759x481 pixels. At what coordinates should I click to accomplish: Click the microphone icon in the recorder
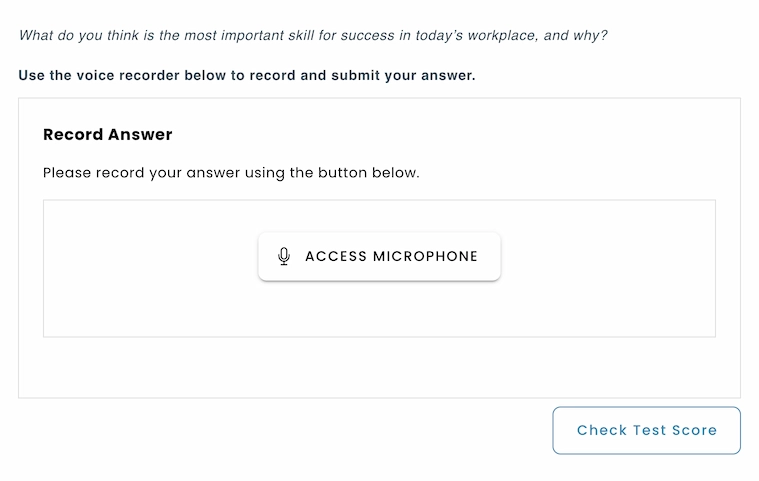pyautogui.click(x=284, y=257)
